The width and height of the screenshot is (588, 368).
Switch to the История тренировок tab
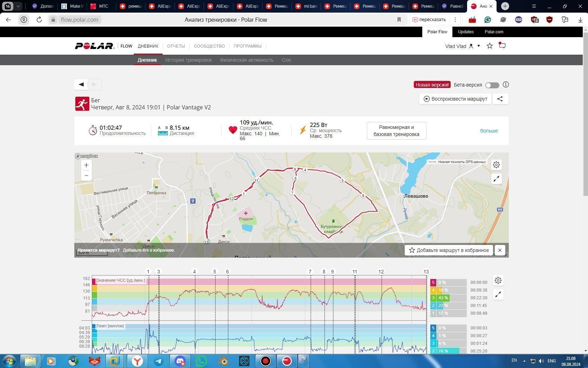(189, 60)
